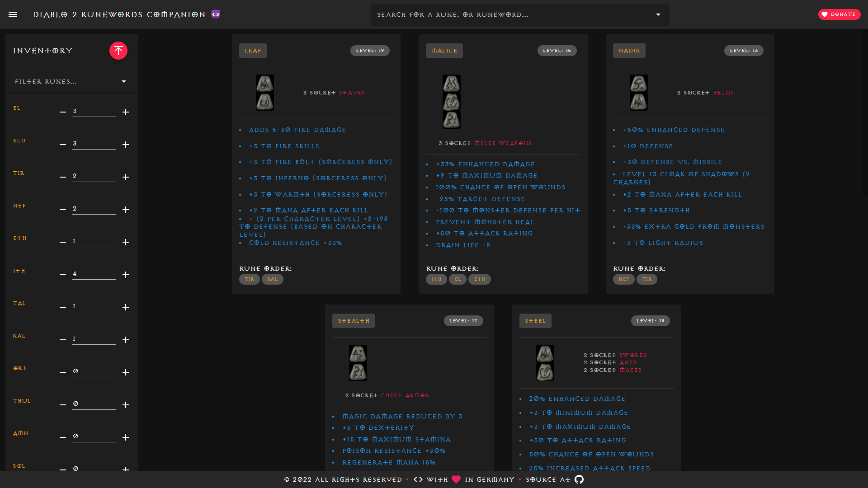868x488 pixels.
Task: Increase the El rune count
Action: (x=126, y=112)
